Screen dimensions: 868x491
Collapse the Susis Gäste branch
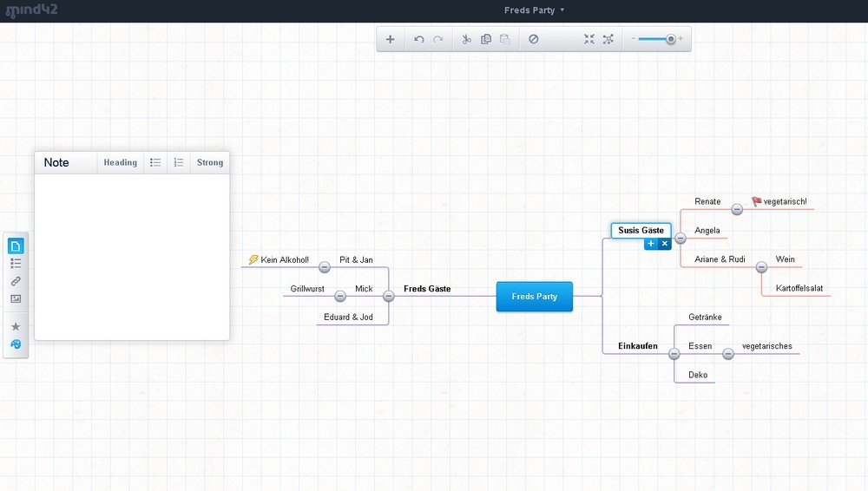[x=681, y=238]
